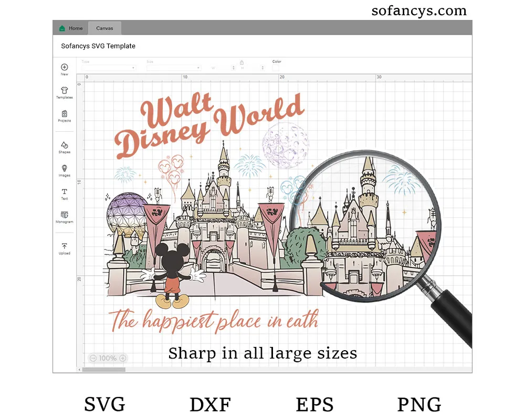525x420 pixels.
Task: Click the zoom out minus button
Action: 93,358
